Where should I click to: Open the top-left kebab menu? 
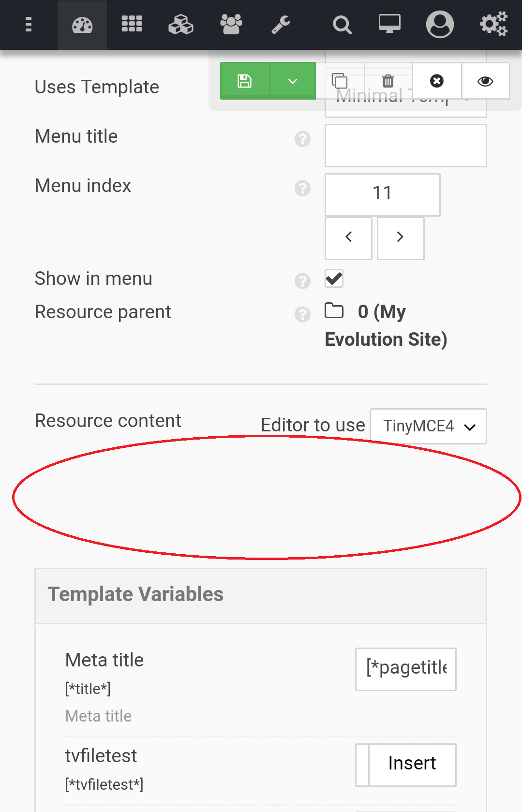click(x=29, y=25)
